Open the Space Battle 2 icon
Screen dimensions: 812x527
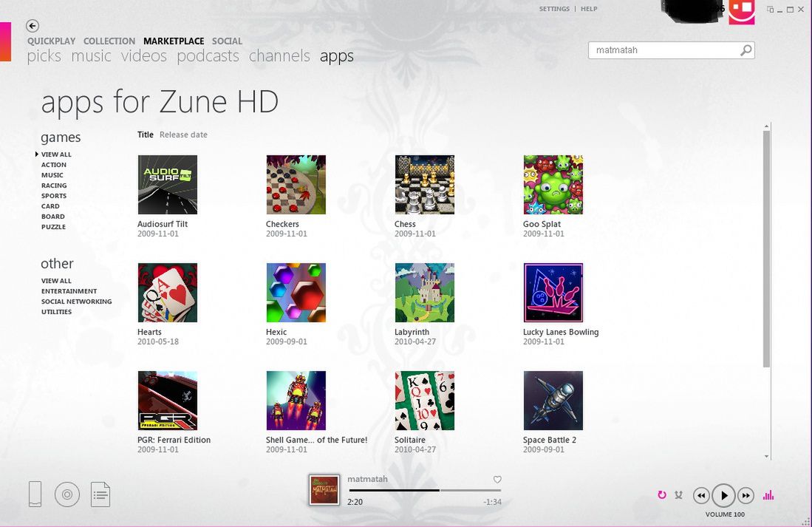click(x=553, y=400)
